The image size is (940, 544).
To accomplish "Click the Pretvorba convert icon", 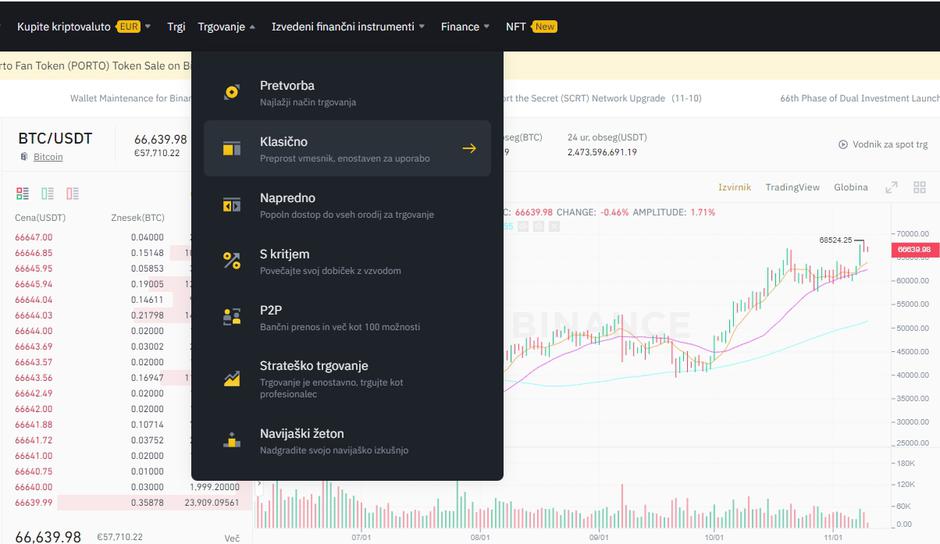I will [x=232, y=93].
